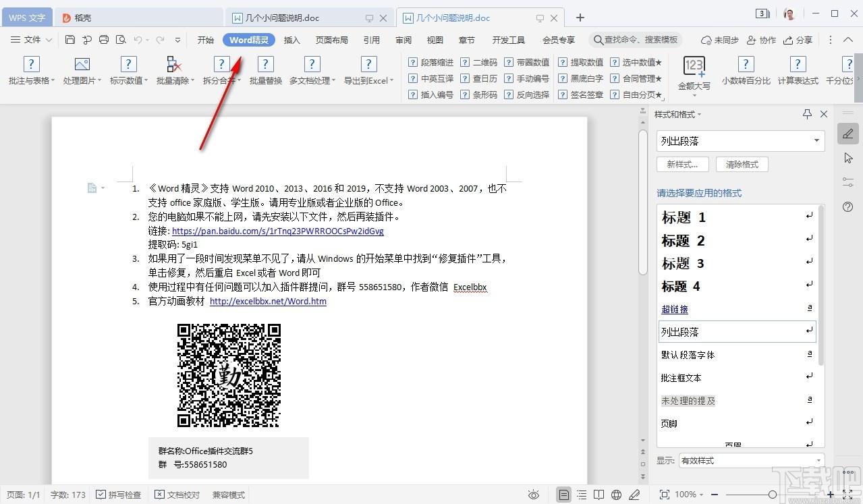Viewport: 863px width, 504px height.
Task: Apply the 标题 1 style
Action: [737, 217]
